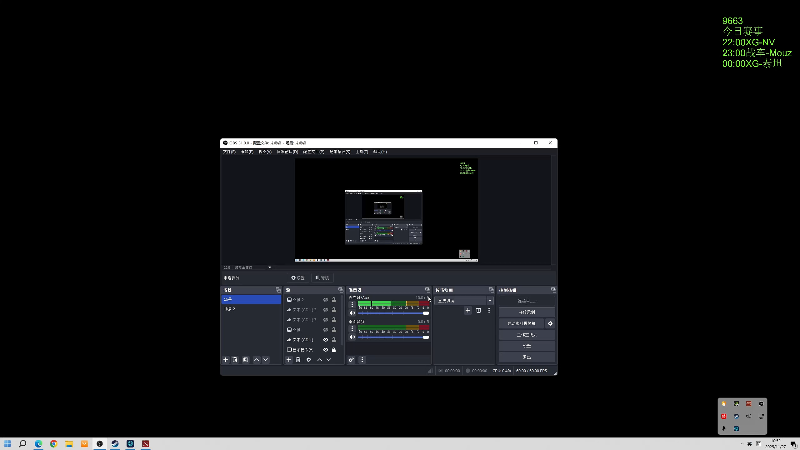Lock the fifth source in Sources list
Viewport: 800px width, 450px height.
pos(334,340)
